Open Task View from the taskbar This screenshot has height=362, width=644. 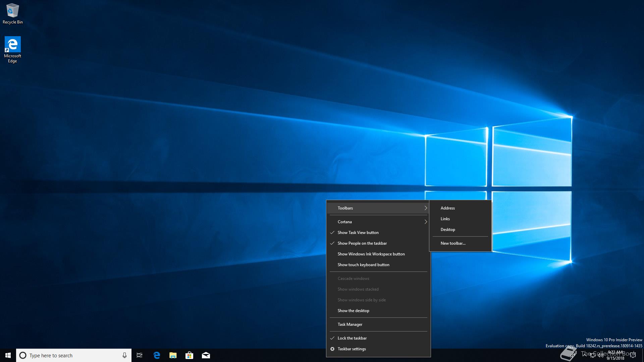140,355
